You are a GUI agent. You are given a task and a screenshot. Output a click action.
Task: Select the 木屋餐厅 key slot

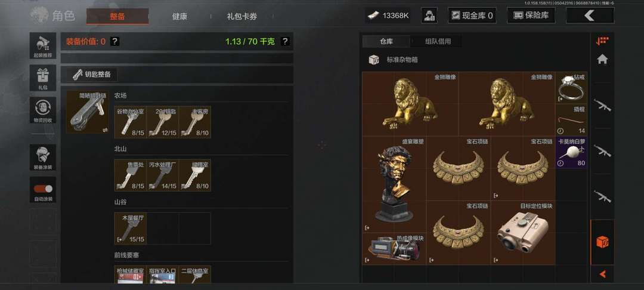coord(130,229)
